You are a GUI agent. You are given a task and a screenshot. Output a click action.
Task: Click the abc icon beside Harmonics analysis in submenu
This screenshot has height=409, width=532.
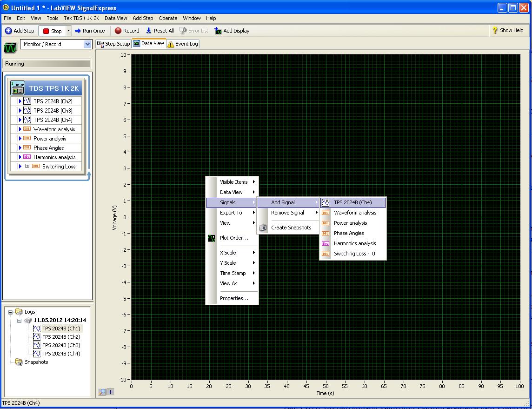[x=326, y=243]
